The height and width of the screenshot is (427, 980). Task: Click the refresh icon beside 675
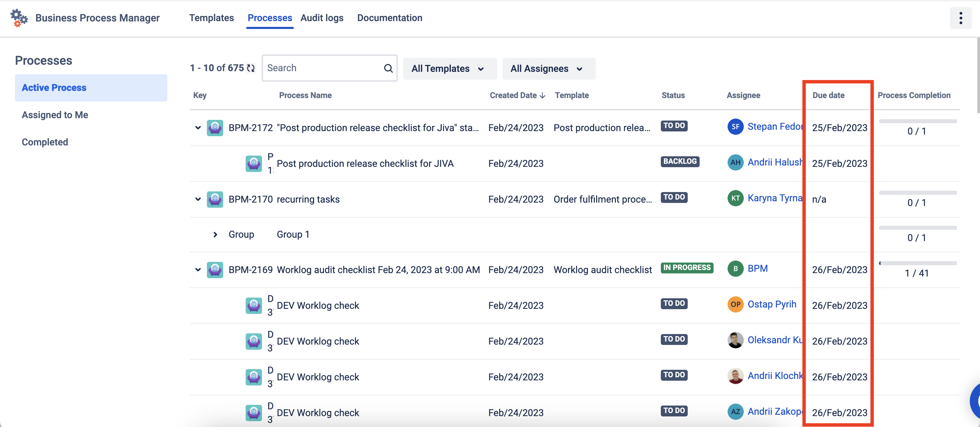click(251, 68)
